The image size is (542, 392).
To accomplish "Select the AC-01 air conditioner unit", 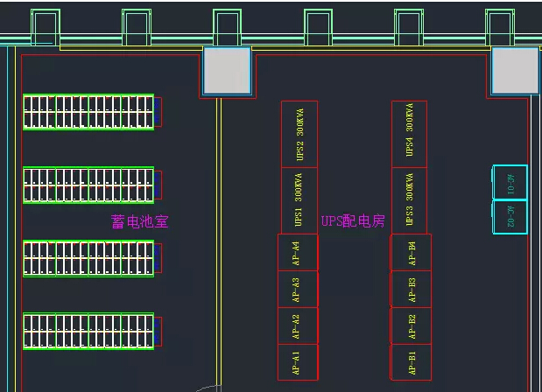I will [510, 182].
